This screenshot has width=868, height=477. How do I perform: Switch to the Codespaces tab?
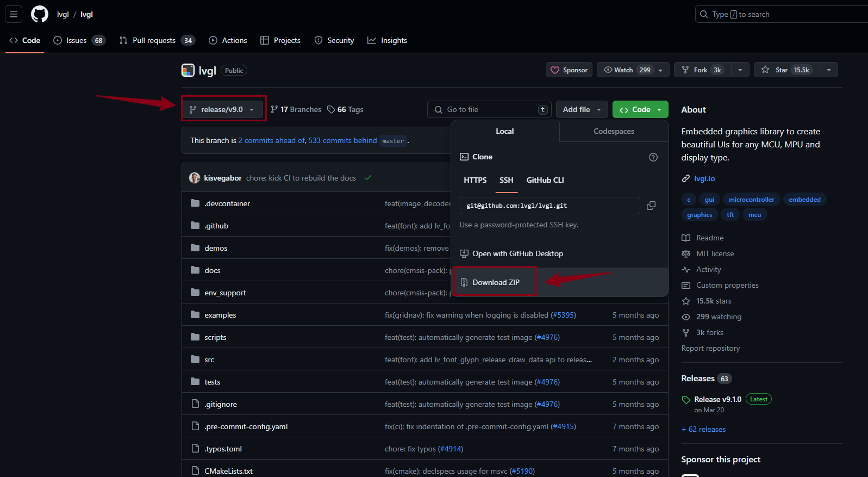(x=614, y=131)
